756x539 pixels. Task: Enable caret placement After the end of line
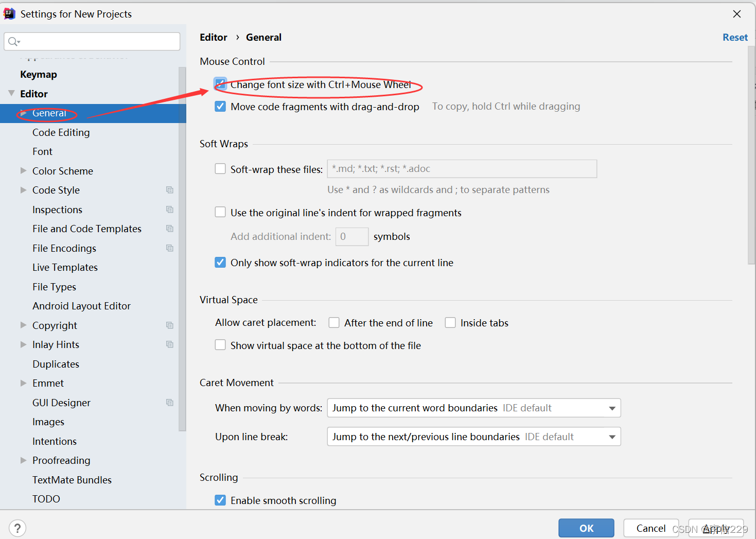pos(334,323)
